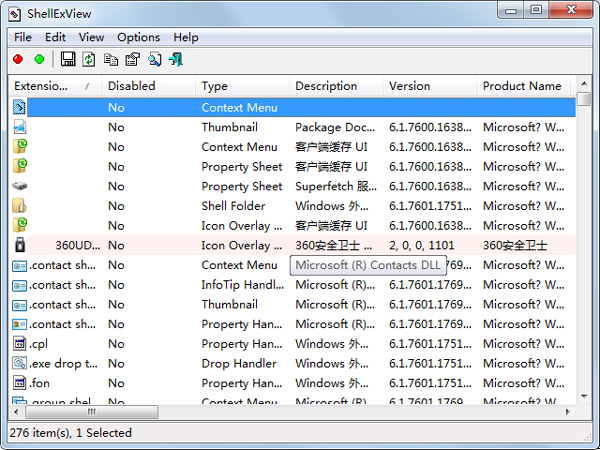Click the horizontal scrollbar thumb
Image resolution: width=600 pixels, height=450 pixels.
click(x=91, y=412)
